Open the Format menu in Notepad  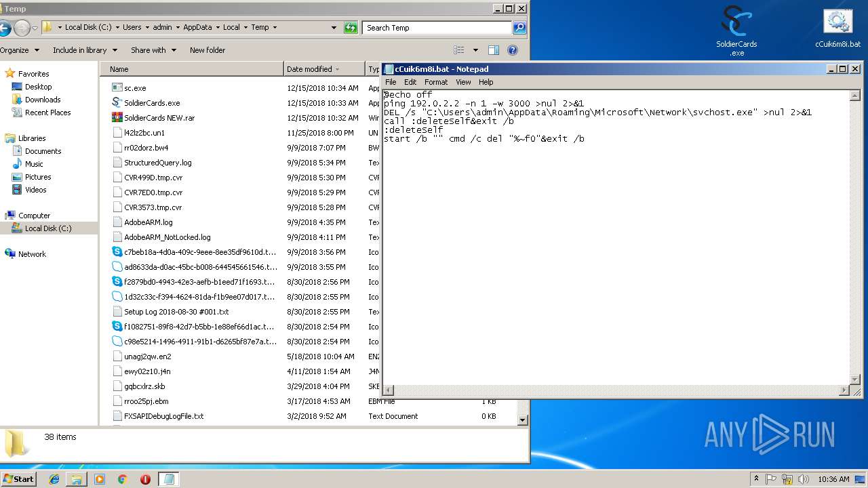click(x=436, y=82)
